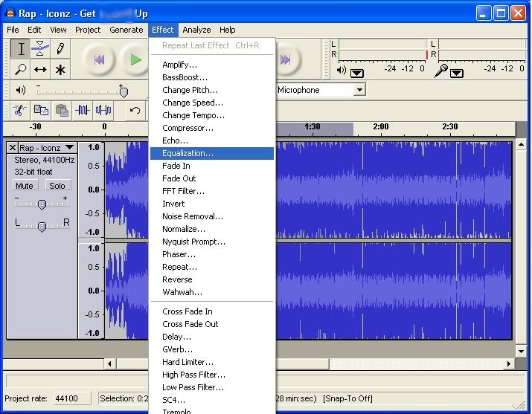Choose Compressor effect
Screen dimensions: 532x414
tap(212, 128)
